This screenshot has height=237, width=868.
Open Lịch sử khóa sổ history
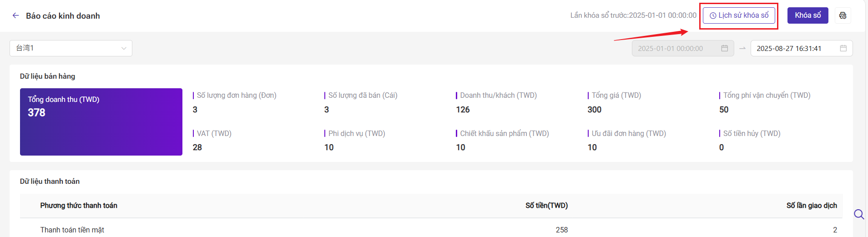(x=739, y=15)
